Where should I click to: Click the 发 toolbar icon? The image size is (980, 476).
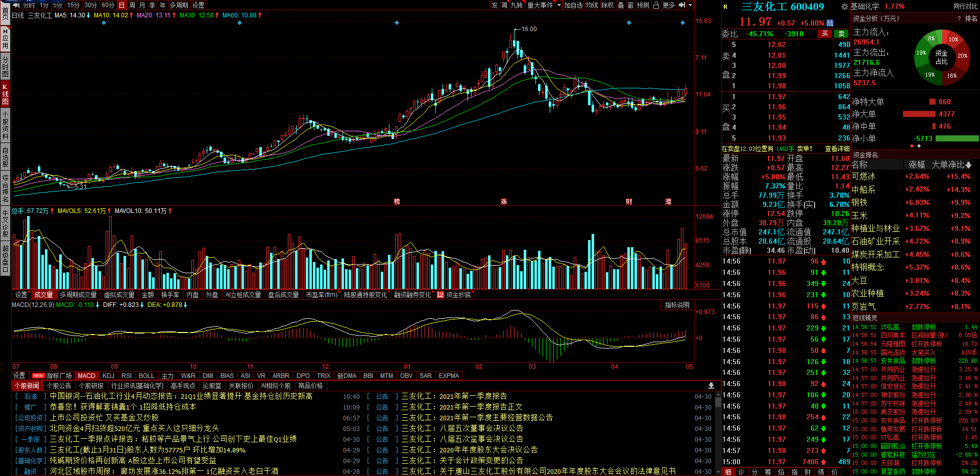495,5
